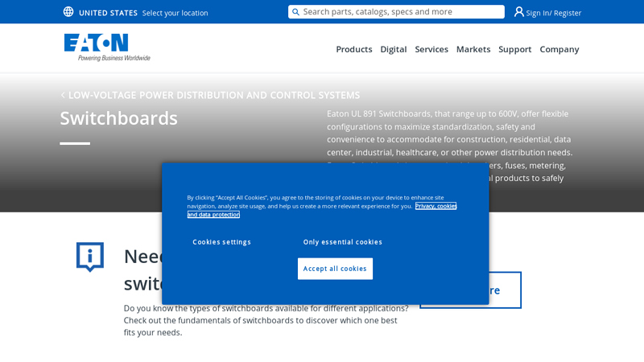This screenshot has width=644, height=362.
Task: Click the search magnifier icon
Action: [295, 12]
